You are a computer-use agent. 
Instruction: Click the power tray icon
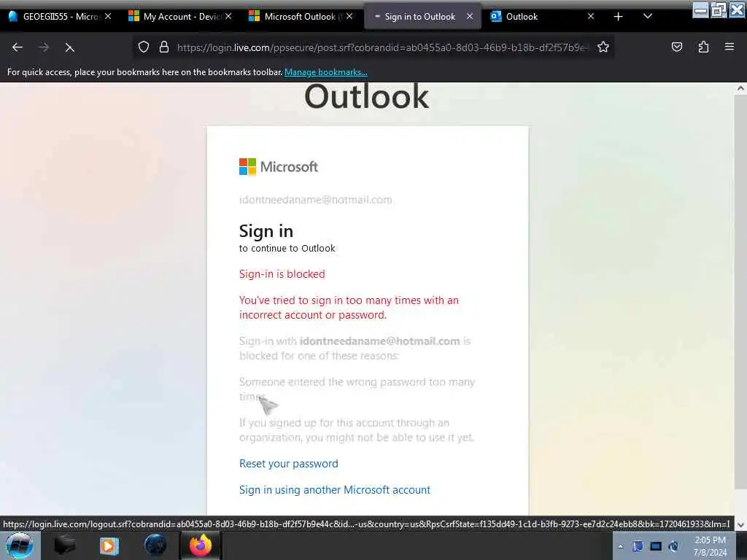click(673, 546)
